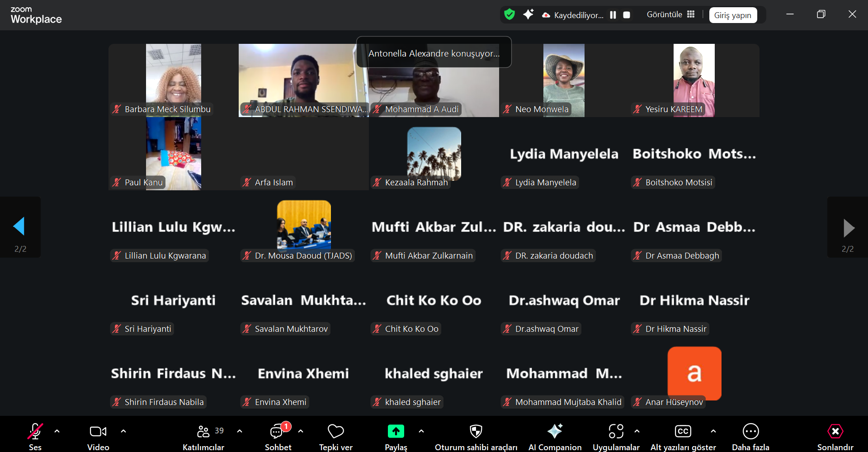Click green encryption shield icon at top
This screenshot has height=452, width=868.
click(x=509, y=14)
